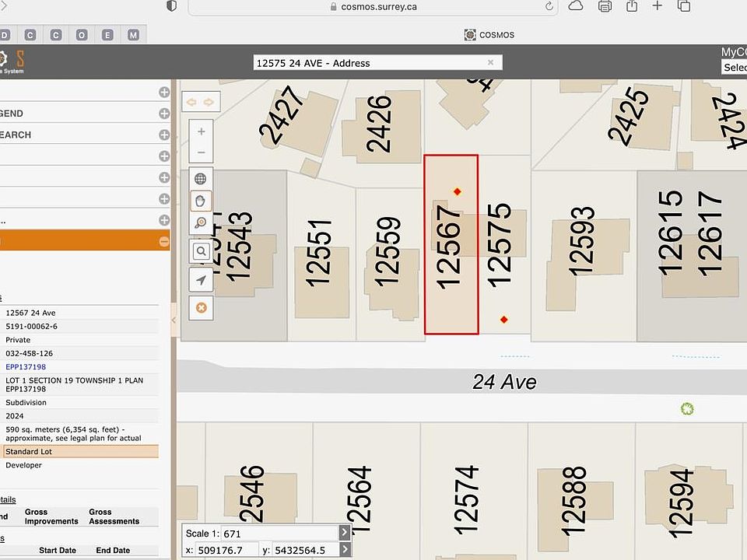Click the map search magnifier button

(x=201, y=251)
